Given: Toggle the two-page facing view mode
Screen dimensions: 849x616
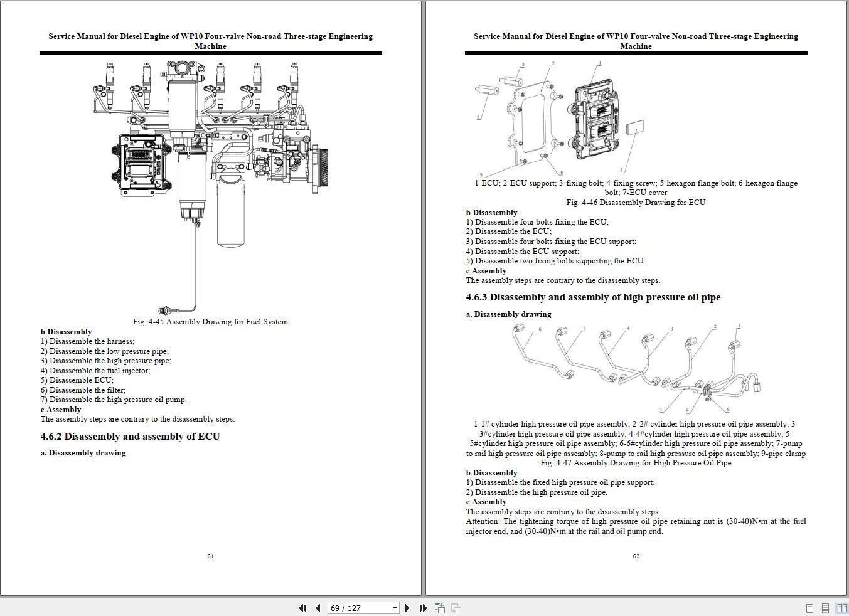Looking at the screenshot, I should pyautogui.click(x=841, y=608).
